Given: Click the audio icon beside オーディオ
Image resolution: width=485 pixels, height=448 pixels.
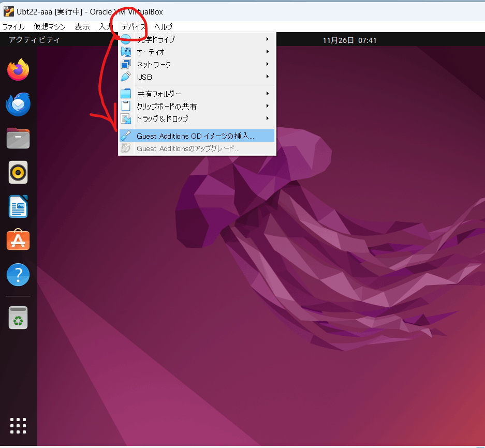Looking at the screenshot, I should 126,52.
